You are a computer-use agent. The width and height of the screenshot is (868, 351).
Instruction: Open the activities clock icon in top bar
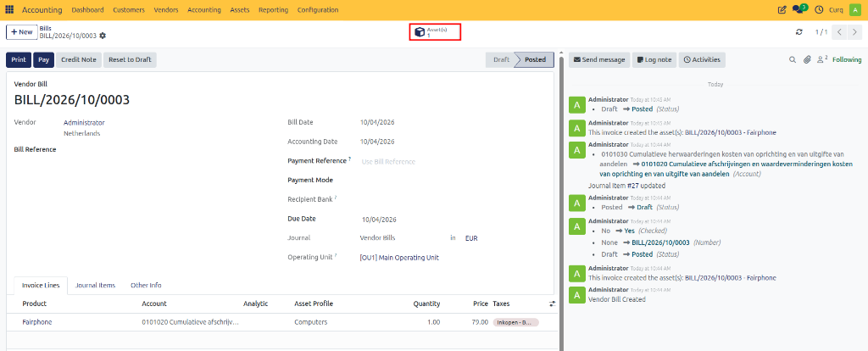[x=819, y=10]
